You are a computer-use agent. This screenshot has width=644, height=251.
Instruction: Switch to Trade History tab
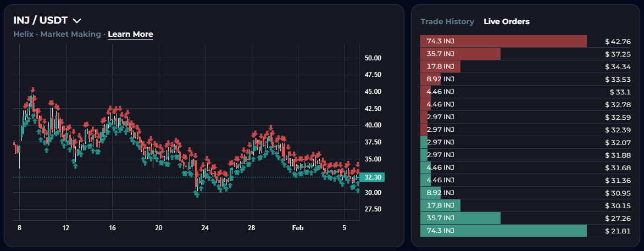tap(447, 21)
